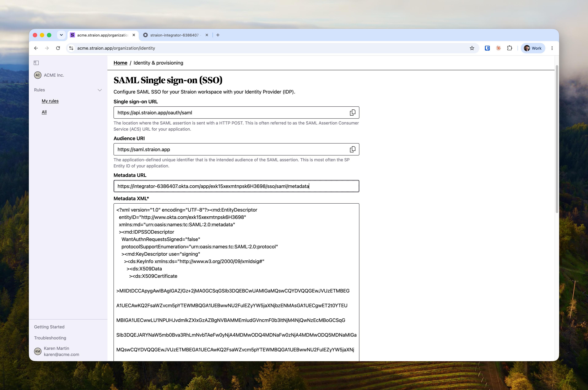Image resolution: width=588 pixels, height=390 pixels.
Task: Toggle the sidebar panel icon
Action: (36, 63)
